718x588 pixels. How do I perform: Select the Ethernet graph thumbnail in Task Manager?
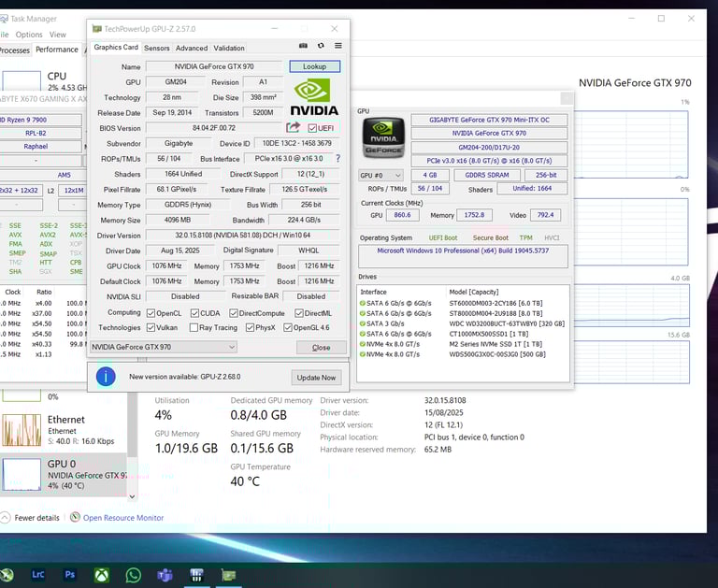(22, 430)
